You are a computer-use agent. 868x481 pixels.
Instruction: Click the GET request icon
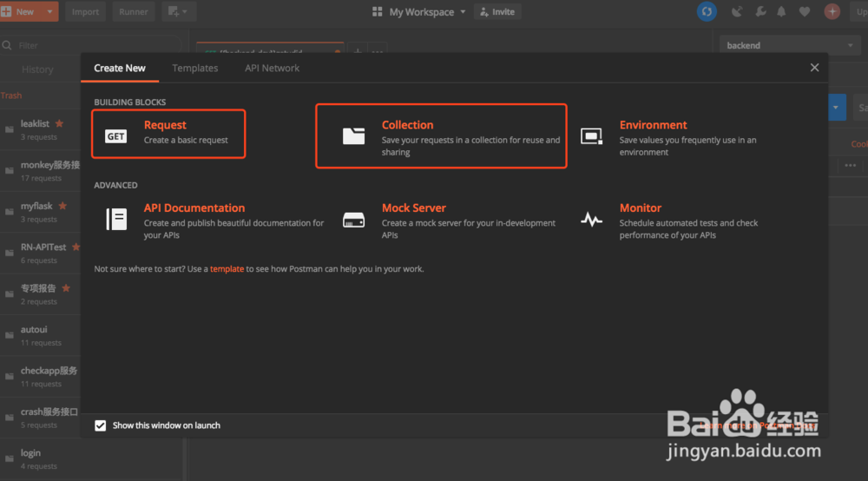point(115,136)
